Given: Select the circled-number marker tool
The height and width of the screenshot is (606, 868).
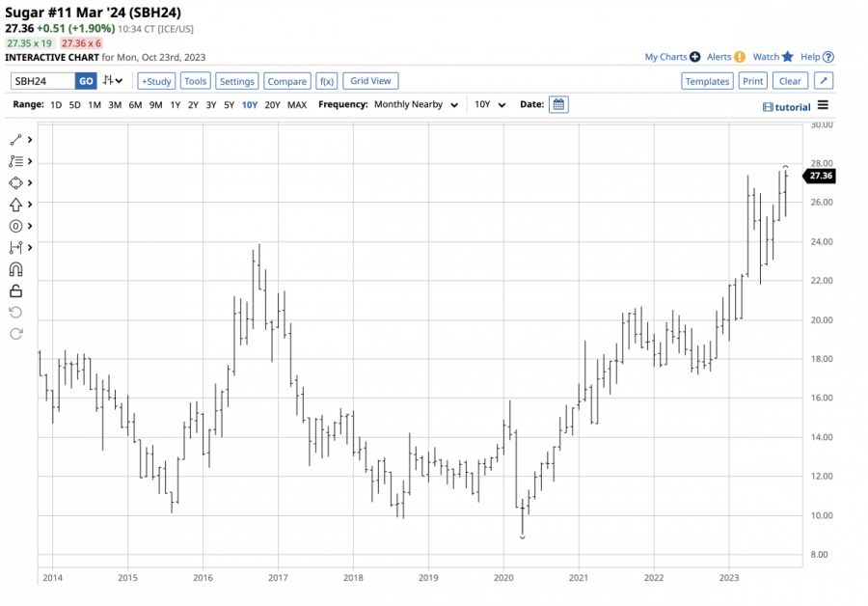Looking at the screenshot, I should (15, 226).
